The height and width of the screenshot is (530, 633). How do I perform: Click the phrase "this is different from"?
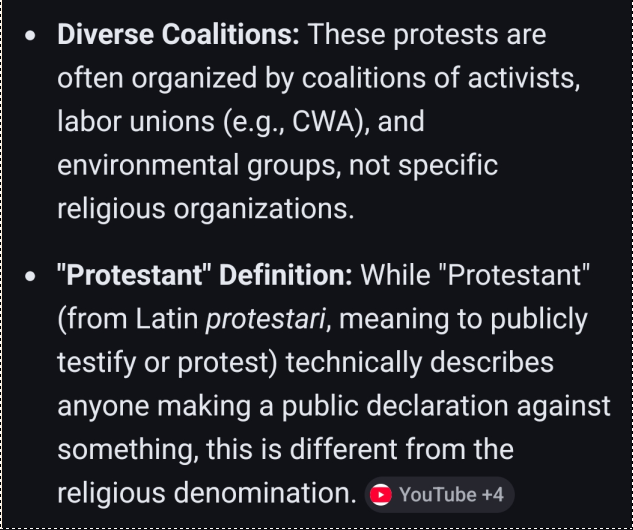coord(353,449)
